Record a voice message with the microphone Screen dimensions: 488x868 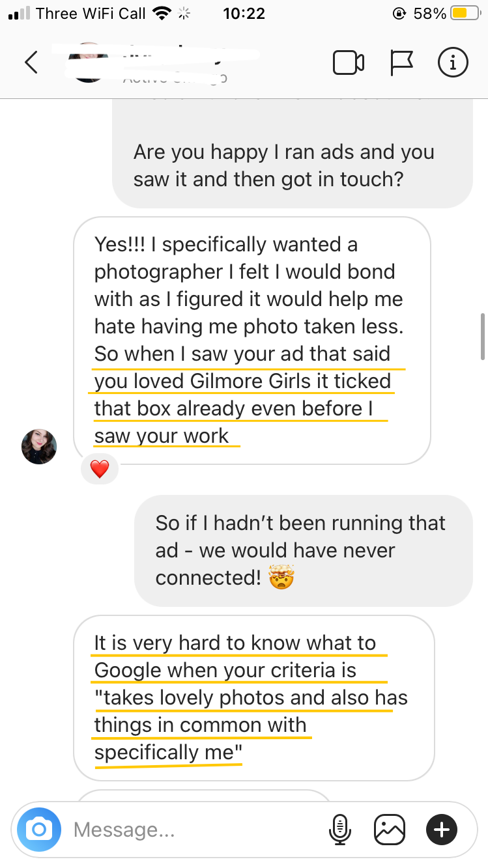pyautogui.click(x=338, y=830)
